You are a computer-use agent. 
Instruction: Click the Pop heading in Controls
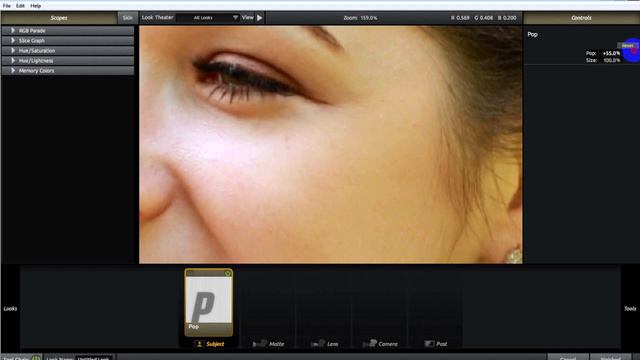(532, 34)
